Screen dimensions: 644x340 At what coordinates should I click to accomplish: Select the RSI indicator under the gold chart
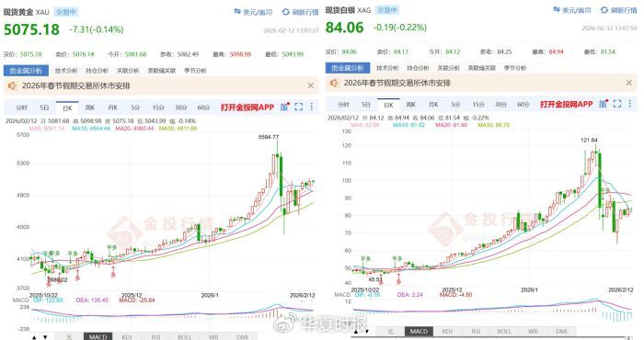tap(155, 336)
